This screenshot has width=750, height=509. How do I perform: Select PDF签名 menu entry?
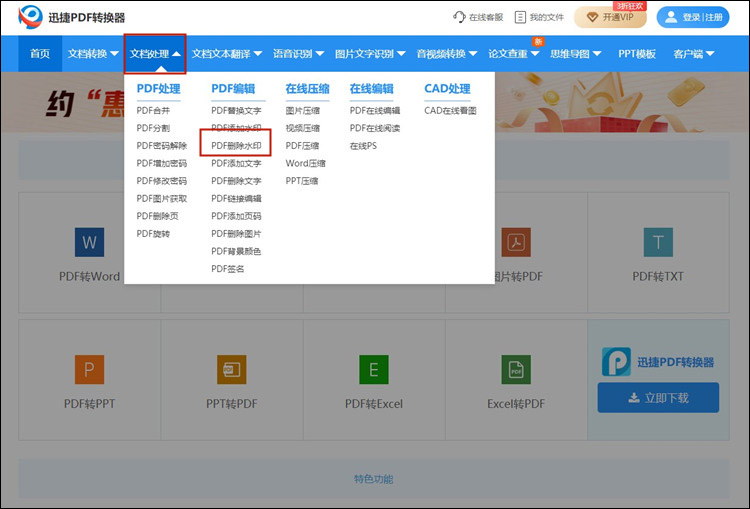(x=228, y=269)
